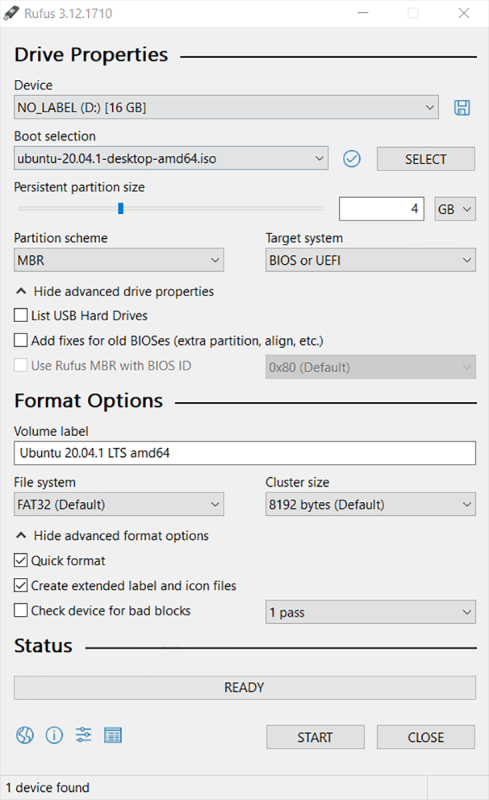Show the log table icon
Image resolution: width=489 pixels, height=800 pixels.
(113, 735)
